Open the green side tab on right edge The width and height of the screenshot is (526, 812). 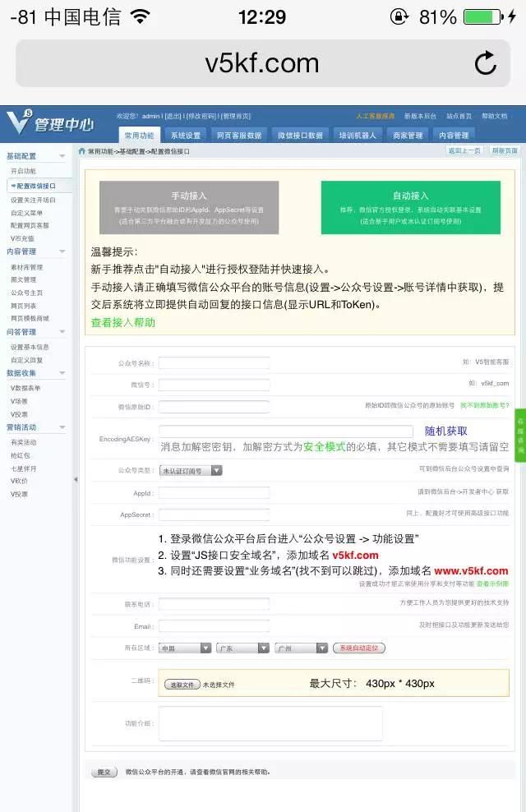click(520, 436)
